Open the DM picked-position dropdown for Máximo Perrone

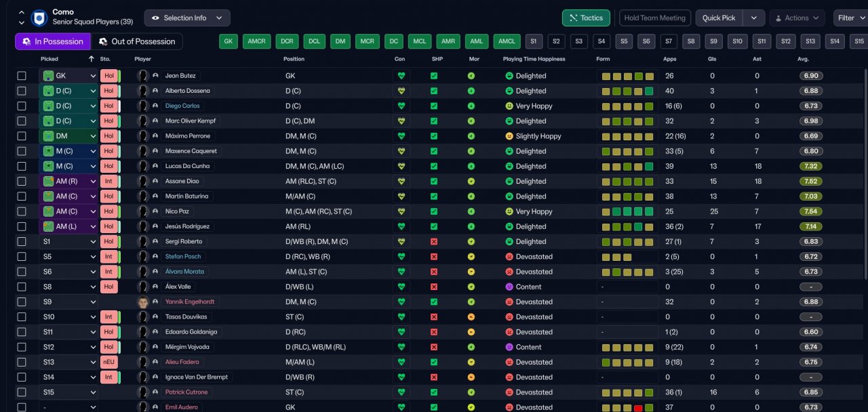[x=93, y=136]
